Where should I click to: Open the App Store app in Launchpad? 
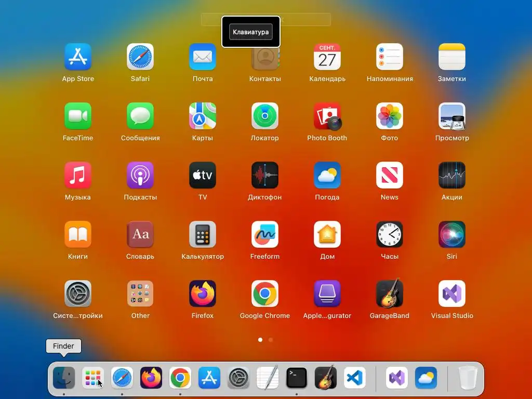click(78, 57)
